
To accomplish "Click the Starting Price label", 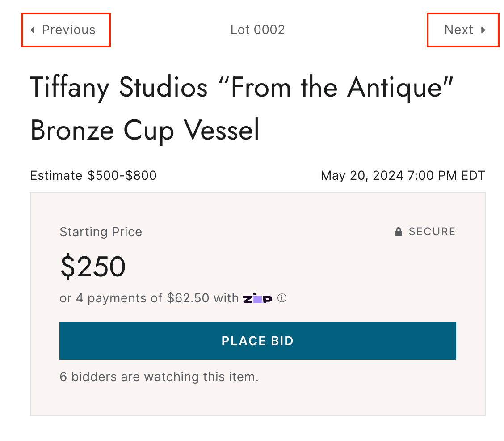I will point(101,232).
